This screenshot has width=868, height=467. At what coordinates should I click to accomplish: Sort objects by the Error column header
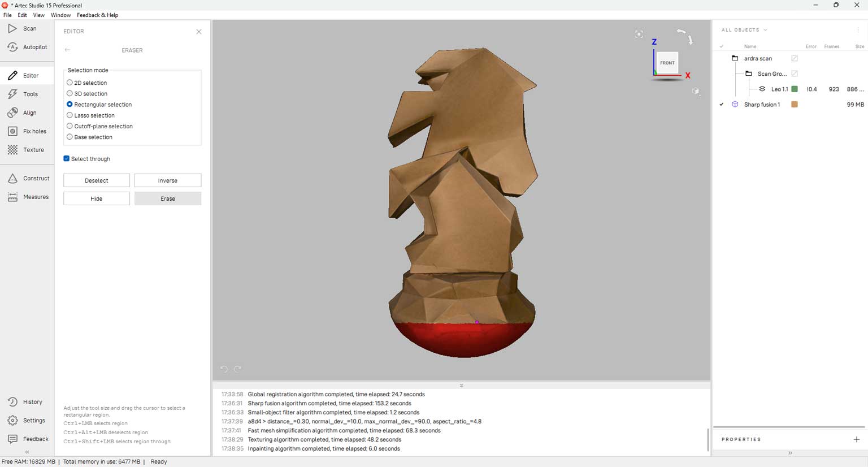pyautogui.click(x=811, y=46)
